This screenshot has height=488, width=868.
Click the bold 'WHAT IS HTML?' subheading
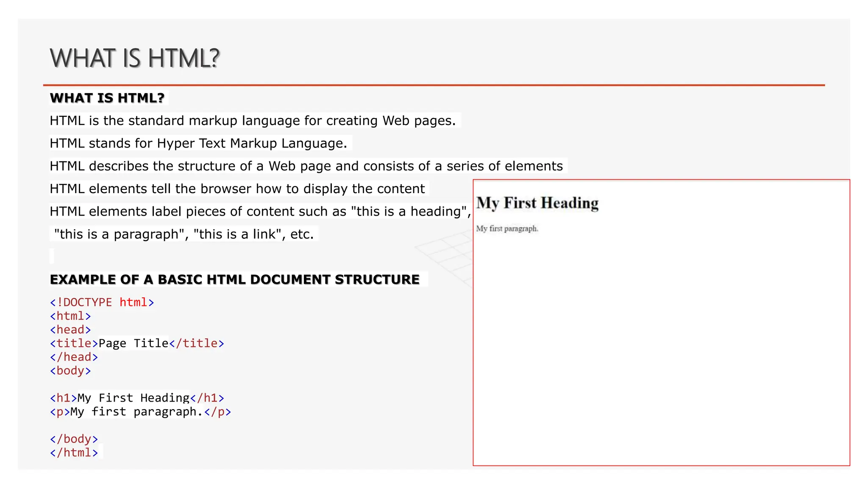(x=107, y=98)
